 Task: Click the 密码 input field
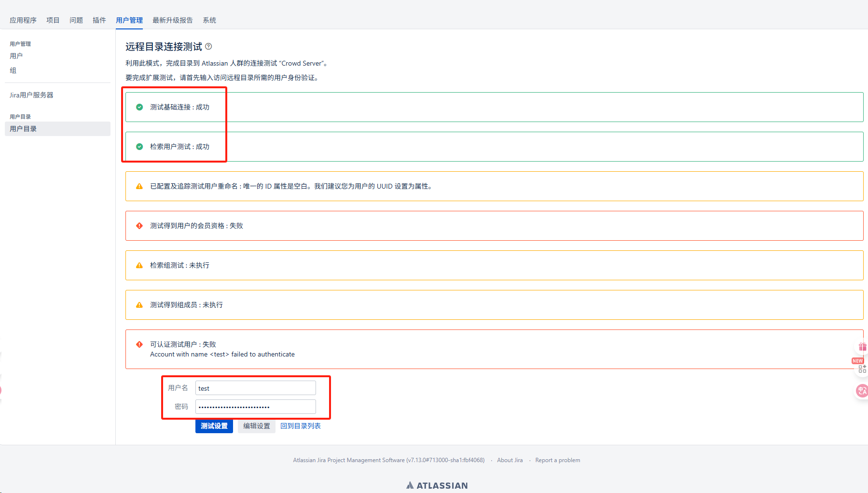click(256, 407)
